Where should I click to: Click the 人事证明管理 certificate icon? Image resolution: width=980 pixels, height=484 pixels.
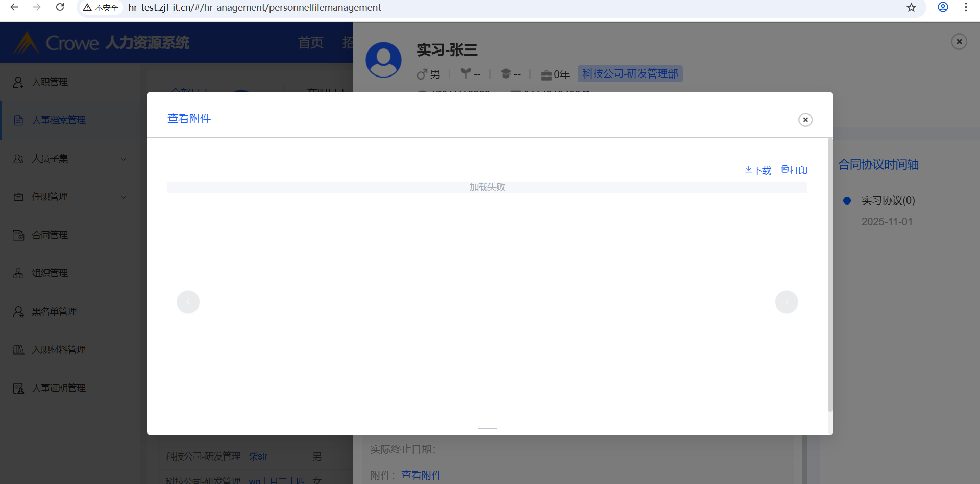tap(18, 388)
